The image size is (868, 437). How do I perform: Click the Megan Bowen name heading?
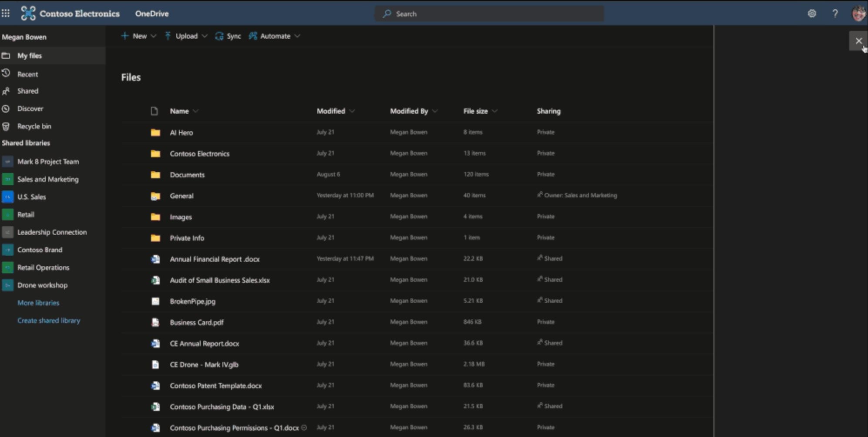pyautogui.click(x=24, y=37)
